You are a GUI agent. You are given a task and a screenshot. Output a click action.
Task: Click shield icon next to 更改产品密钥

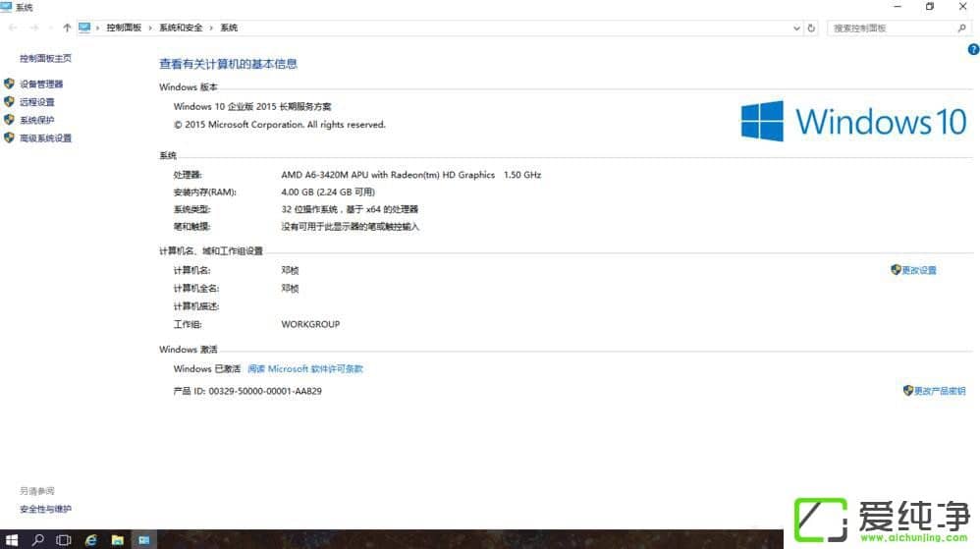click(908, 390)
